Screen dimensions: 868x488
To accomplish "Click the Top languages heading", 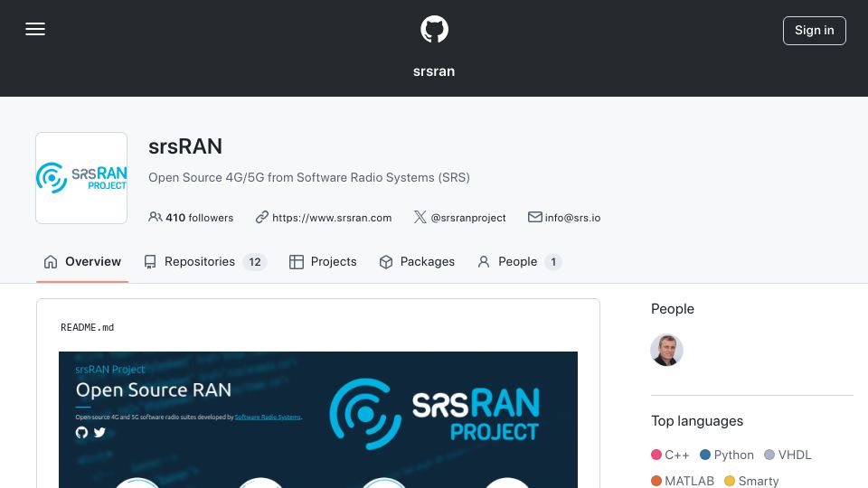I will pyautogui.click(x=697, y=421).
